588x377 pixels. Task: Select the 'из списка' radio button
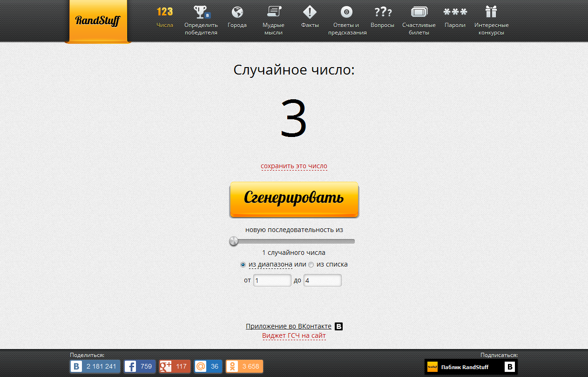[311, 265]
